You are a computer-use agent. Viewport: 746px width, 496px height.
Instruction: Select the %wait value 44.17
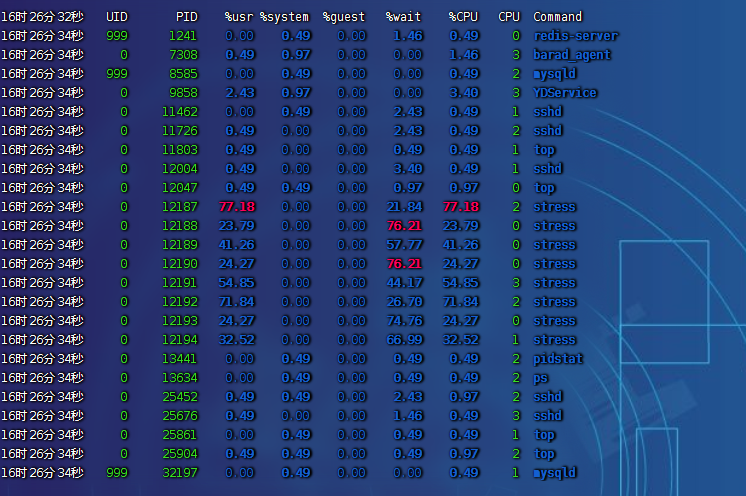(x=405, y=283)
